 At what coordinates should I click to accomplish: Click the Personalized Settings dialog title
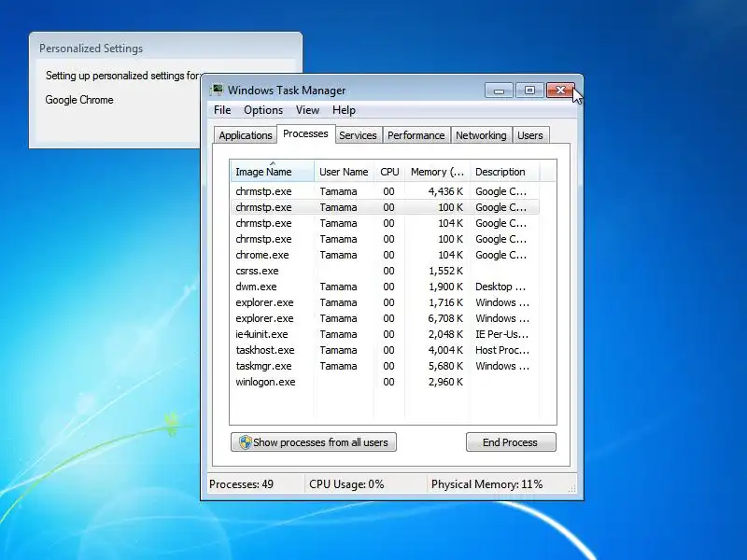[91, 49]
